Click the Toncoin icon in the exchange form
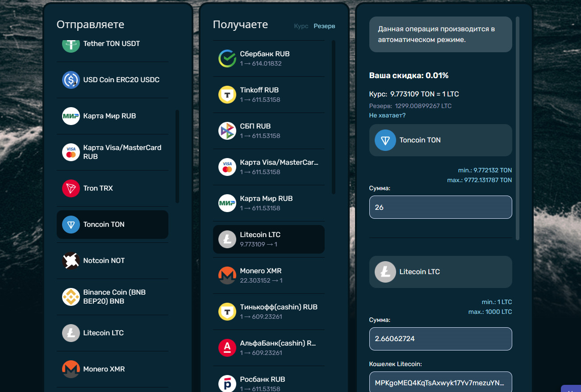 click(x=385, y=140)
